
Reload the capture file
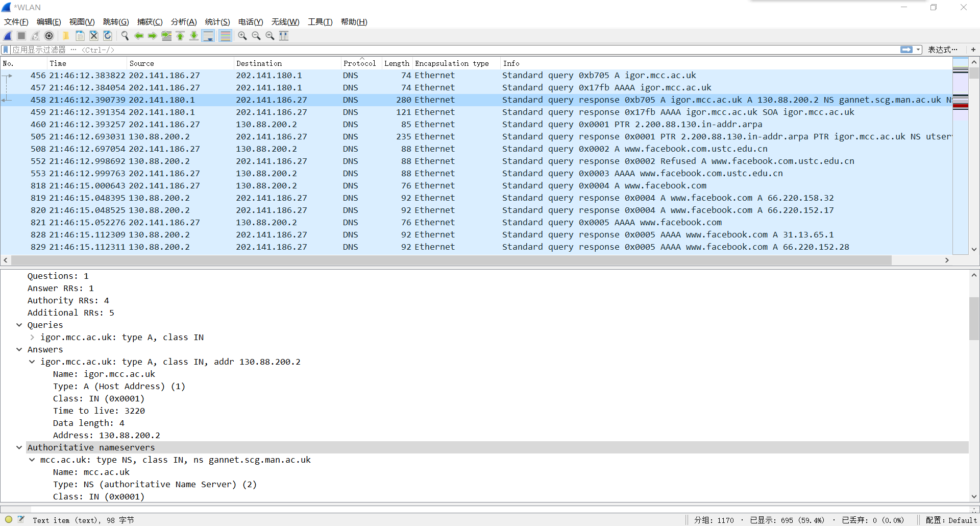[x=108, y=36]
